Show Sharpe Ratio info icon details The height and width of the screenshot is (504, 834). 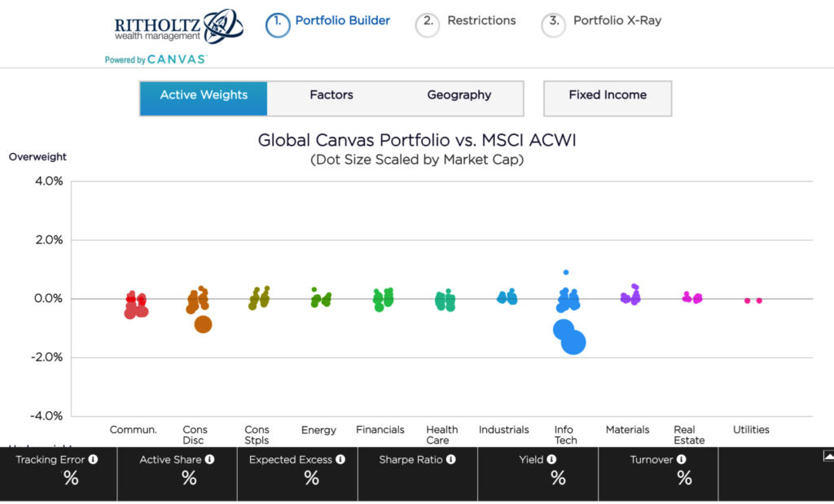tap(450, 460)
